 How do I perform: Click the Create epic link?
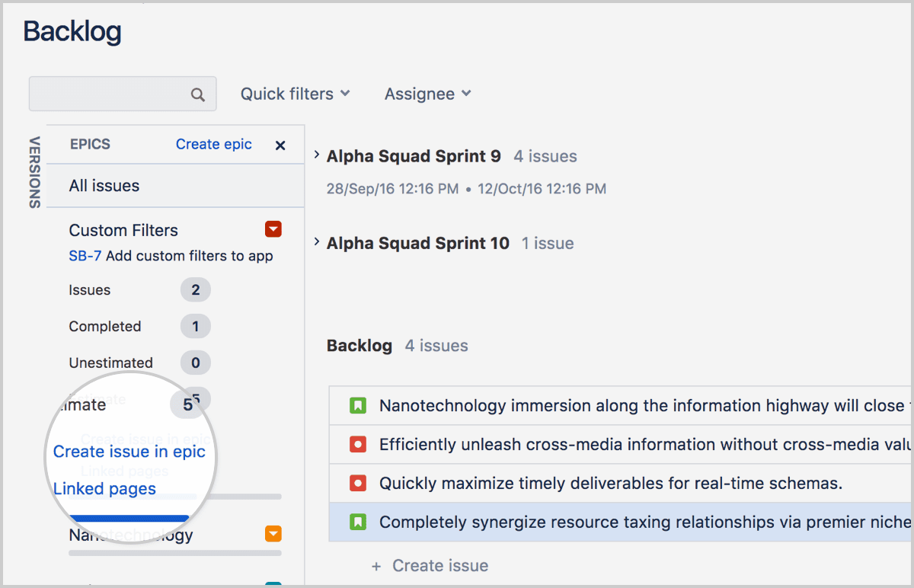[213, 144]
